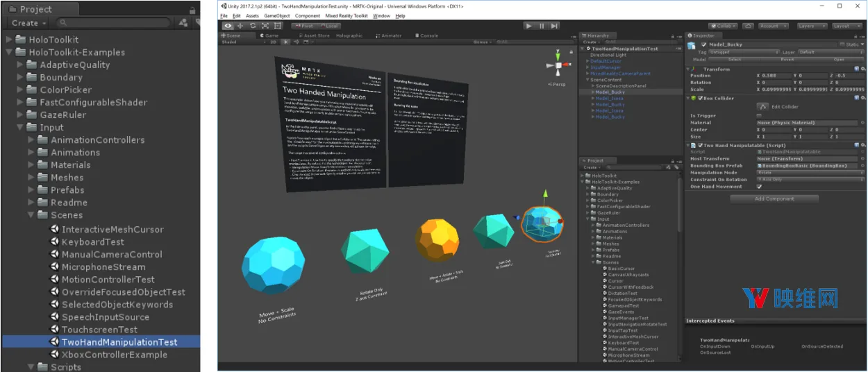The width and height of the screenshot is (868, 372).
Task: Click the Add Component button
Action: 774,198
